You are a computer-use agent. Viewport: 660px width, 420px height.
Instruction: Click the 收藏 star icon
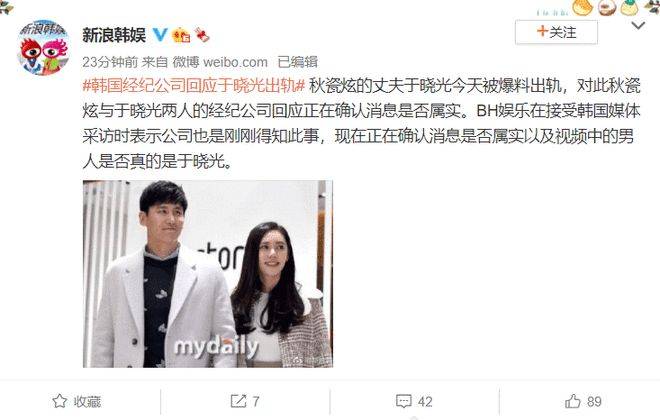60,401
